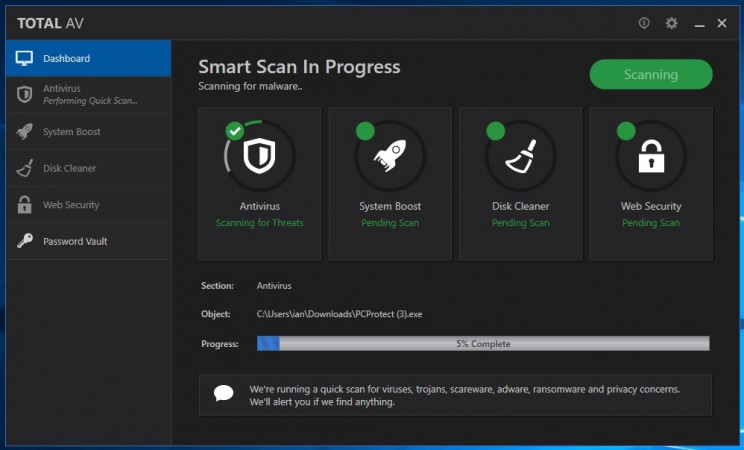The width and height of the screenshot is (744, 450).
Task: Click 'Scanning for malware..' subtitle
Action: click(250, 86)
